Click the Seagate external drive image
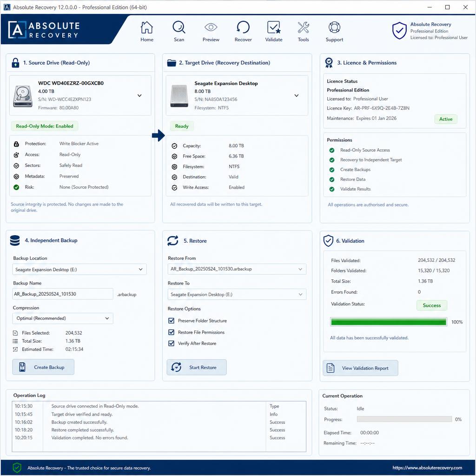 pyautogui.click(x=179, y=96)
